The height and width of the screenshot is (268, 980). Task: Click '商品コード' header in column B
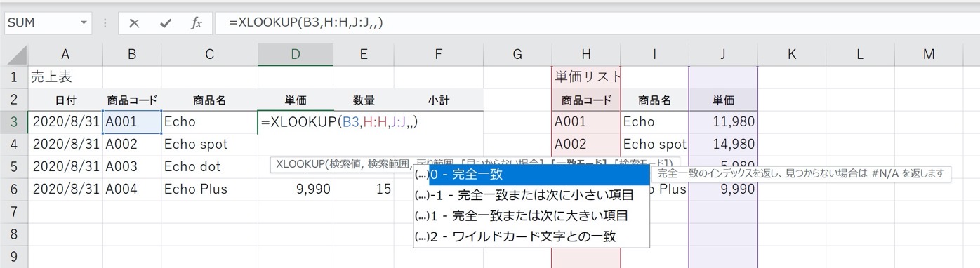132,100
